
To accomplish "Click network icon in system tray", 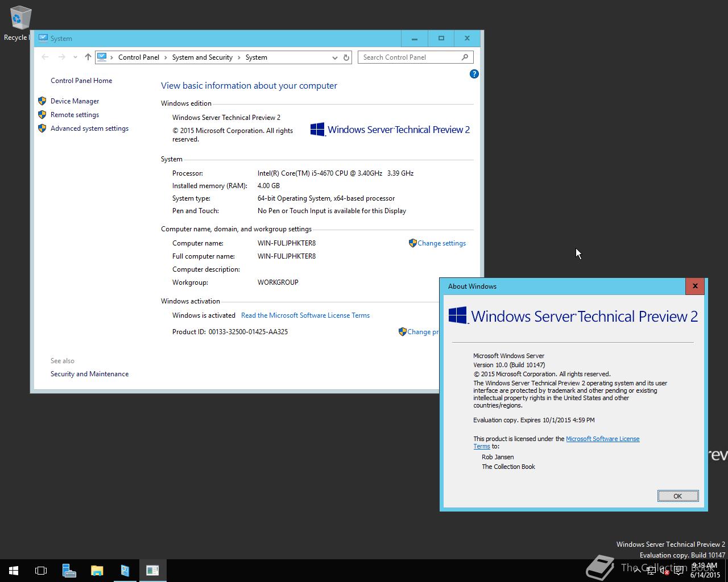I will (651, 571).
